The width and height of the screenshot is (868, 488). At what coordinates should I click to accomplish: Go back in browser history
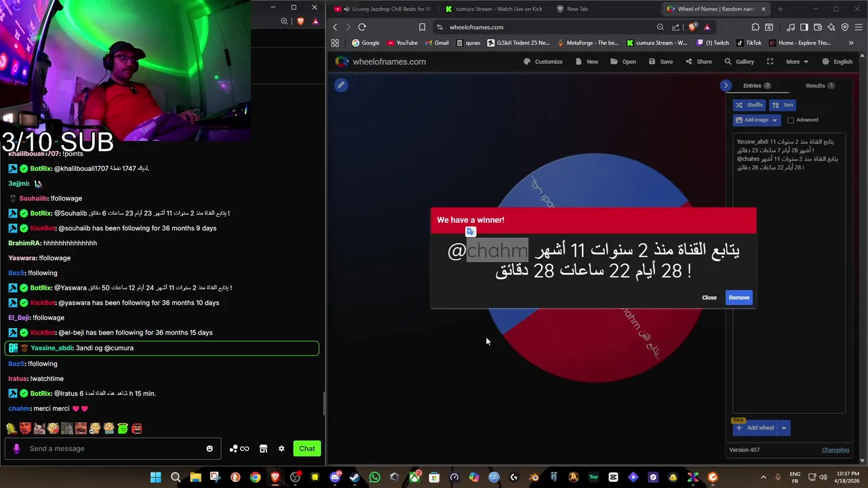coord(335,27)
